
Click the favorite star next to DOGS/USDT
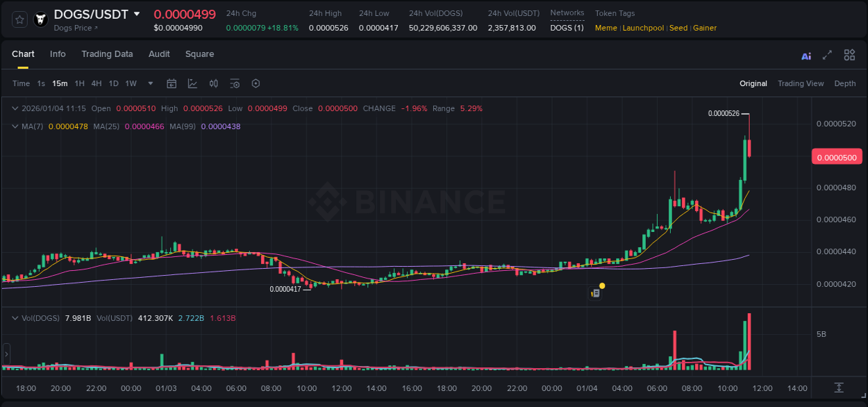[18, 19]
